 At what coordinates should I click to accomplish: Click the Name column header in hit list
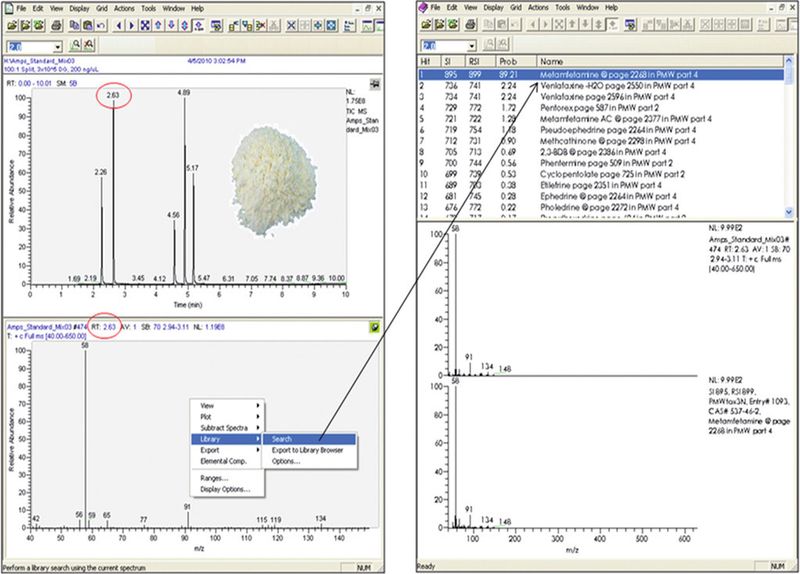[x=660, y=62]
